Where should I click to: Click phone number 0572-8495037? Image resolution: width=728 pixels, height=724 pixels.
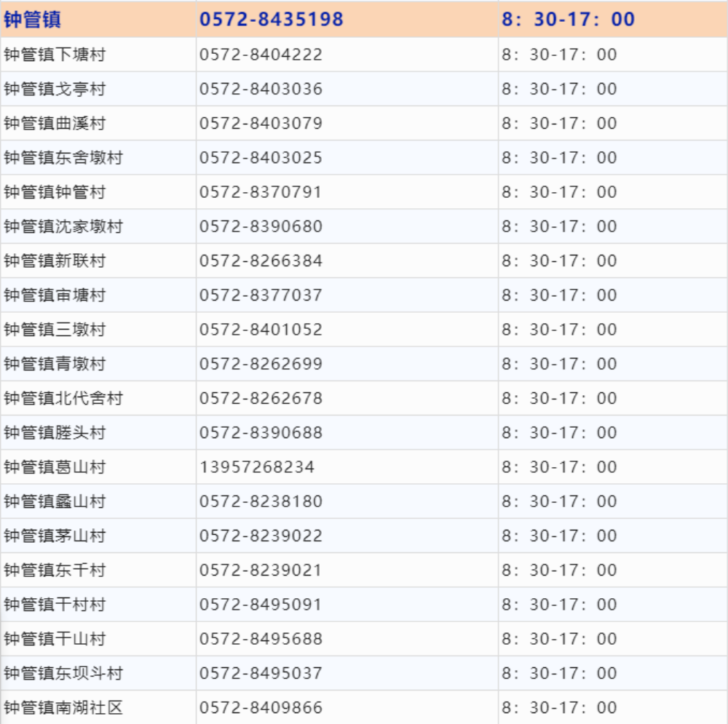261,673
